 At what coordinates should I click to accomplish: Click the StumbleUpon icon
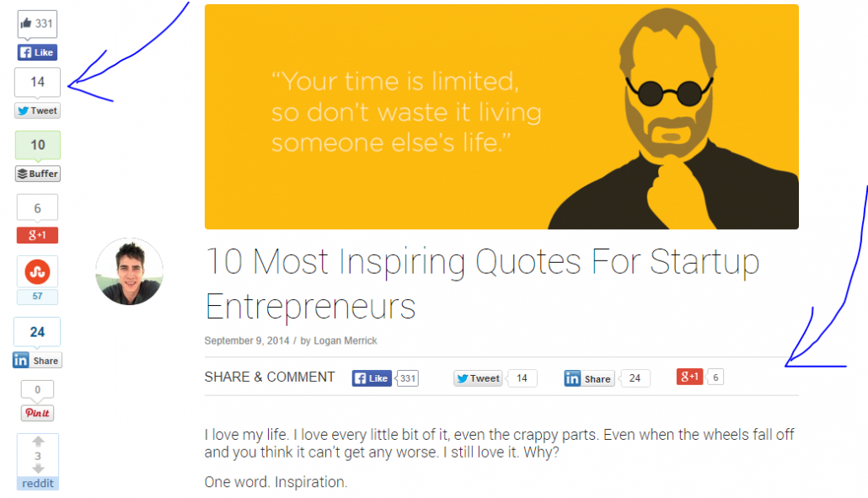36,271
